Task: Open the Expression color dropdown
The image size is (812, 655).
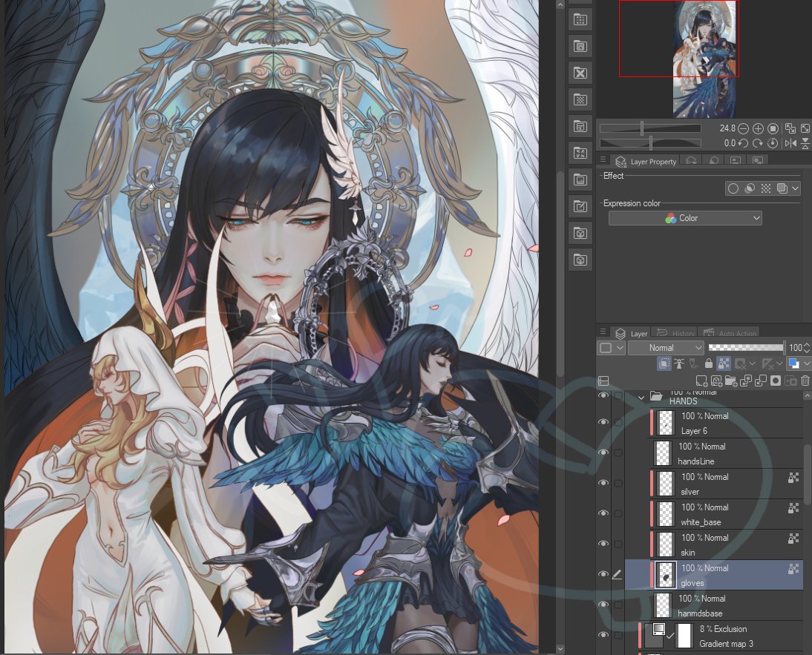Action: click(x=685, y=218)
